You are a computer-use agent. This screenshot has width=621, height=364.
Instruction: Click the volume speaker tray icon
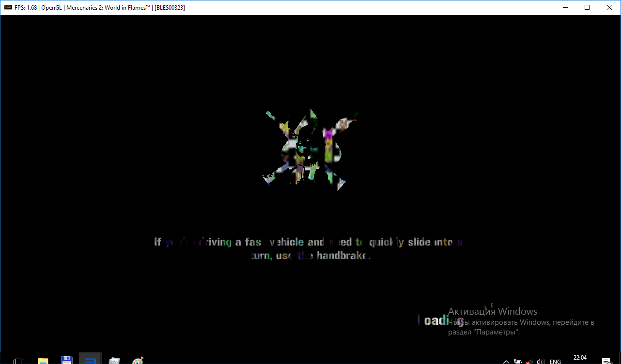tap(542, 361)
